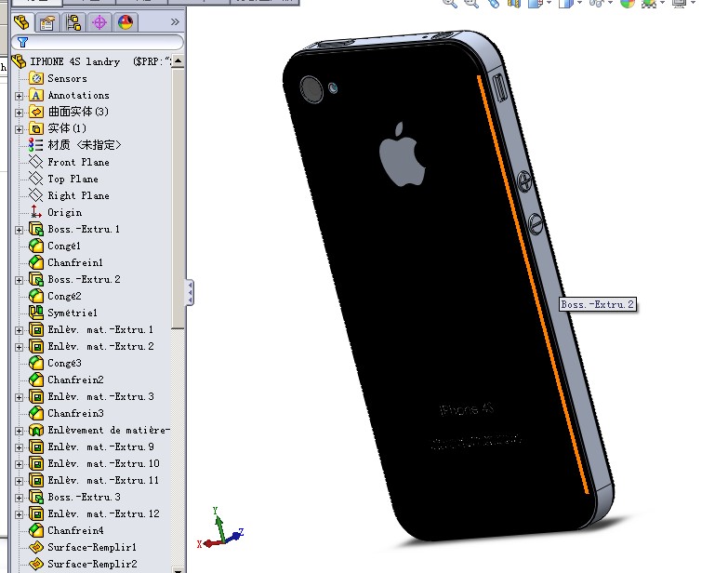Click the camera lens on the model
Screen dimensions: 728x573
[x=311, y=88]
